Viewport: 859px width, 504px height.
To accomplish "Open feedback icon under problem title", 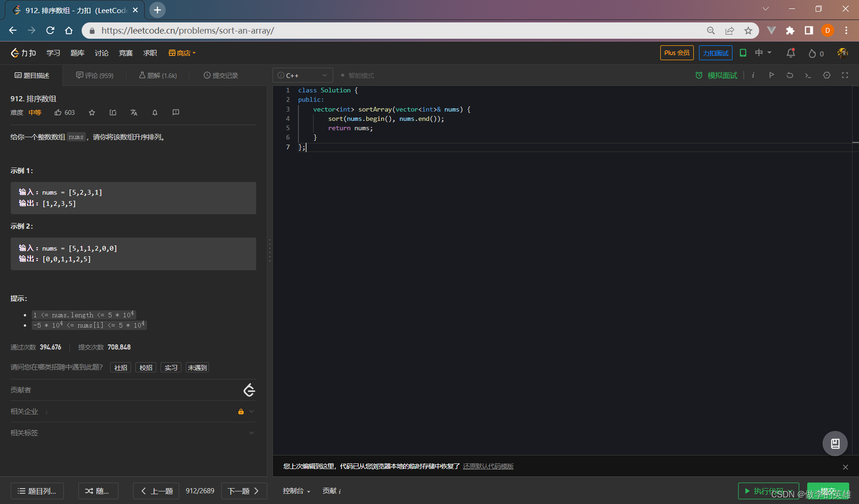I will point(176,112).
